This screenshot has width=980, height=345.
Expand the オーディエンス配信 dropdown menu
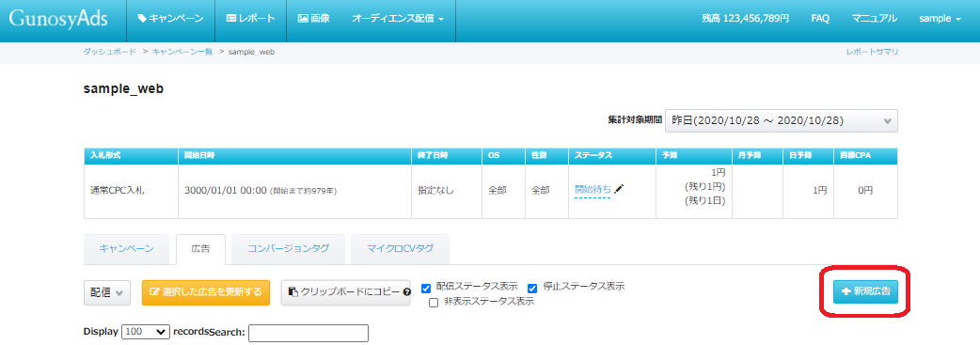point(398,19)
